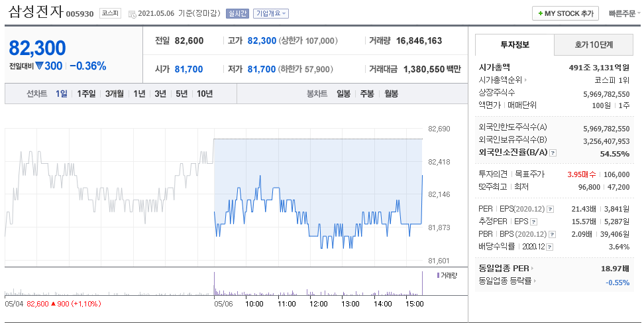Show the 주봉 weekly candle chart
Image resolution: width=644 pixels, height=323 pixels.
367,94
